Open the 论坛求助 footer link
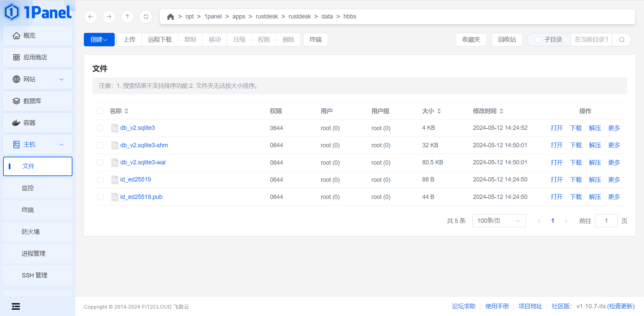The height and width of the screenshot is (316, 644). 464,306
